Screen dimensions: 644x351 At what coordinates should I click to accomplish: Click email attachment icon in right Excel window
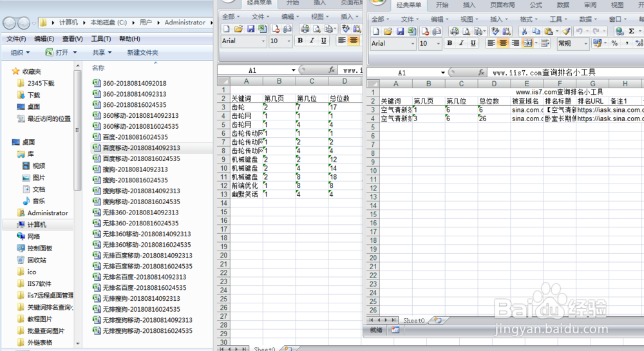coord(437,31)
